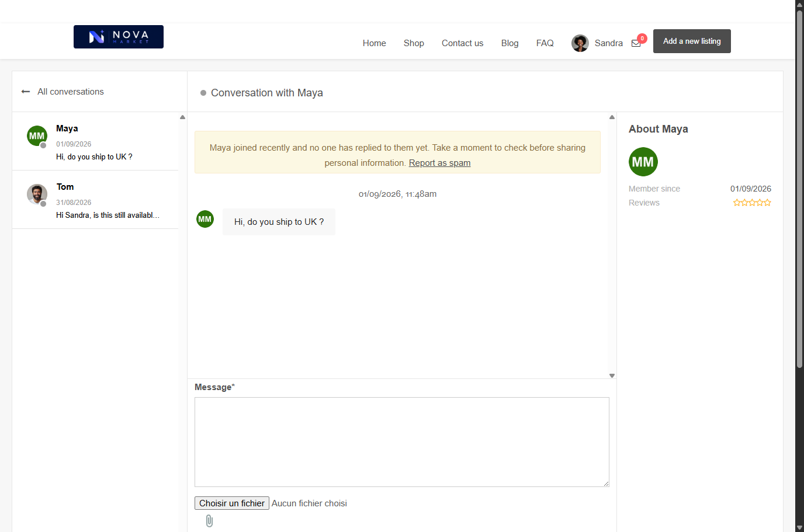Click the large MM avatar under About Maya

[643, 162]
